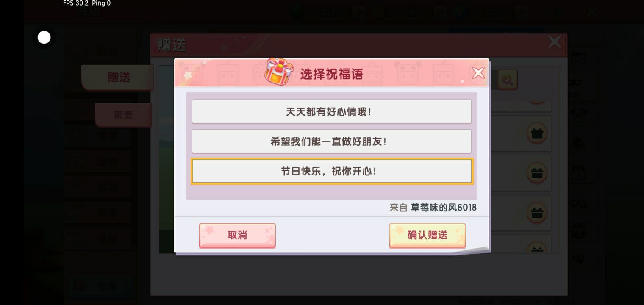Click the gift icon in the third list row
644x305 pixels.
(x=537, y=213)
